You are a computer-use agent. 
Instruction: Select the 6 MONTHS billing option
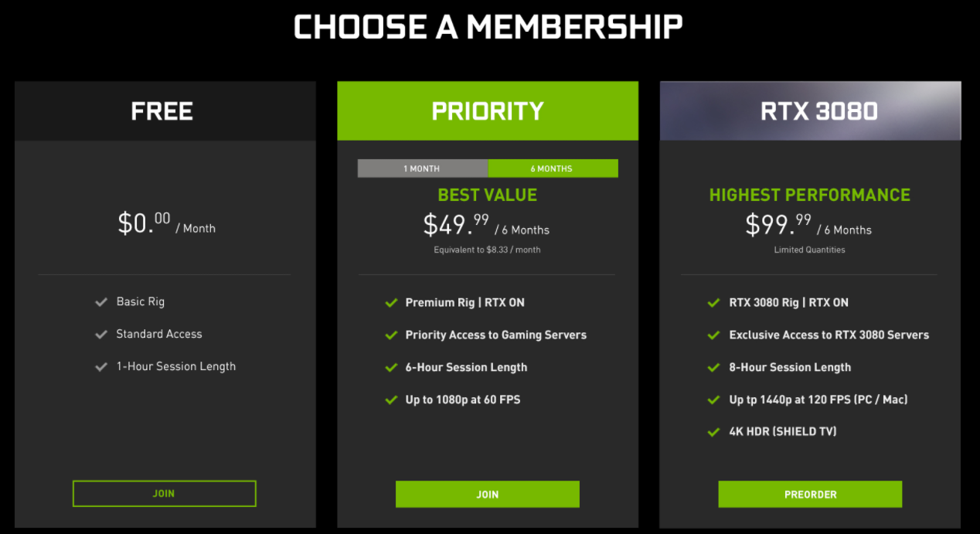tap(553, 168)
